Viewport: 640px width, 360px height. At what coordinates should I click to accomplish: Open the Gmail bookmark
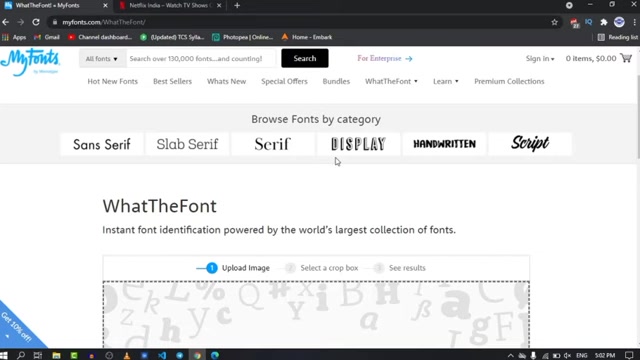(47, 37)
